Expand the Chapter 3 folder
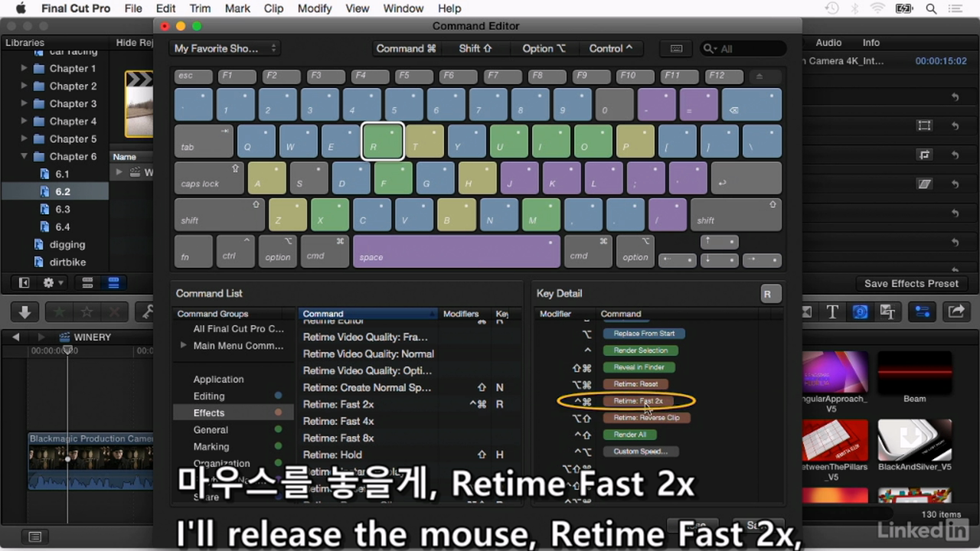The width and height of the screenshot is (980, 551). [24, 104]
